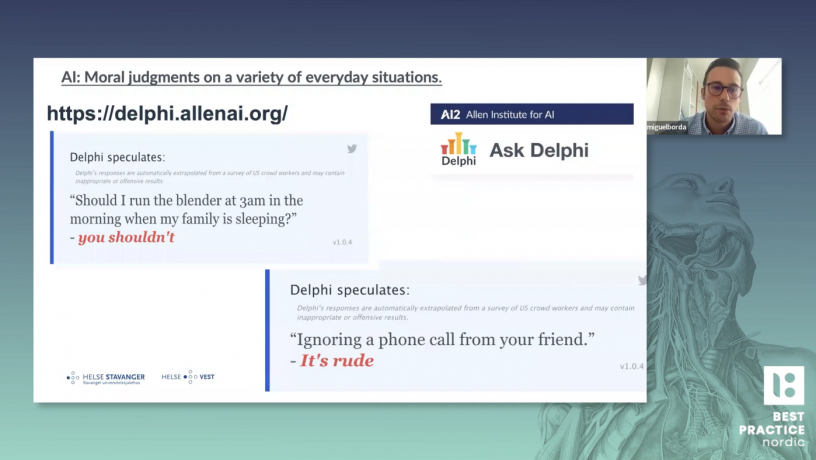Select the speaker webcam thumbnail
This screenshot has height=460, width=816.
click(x=713, y=96)
